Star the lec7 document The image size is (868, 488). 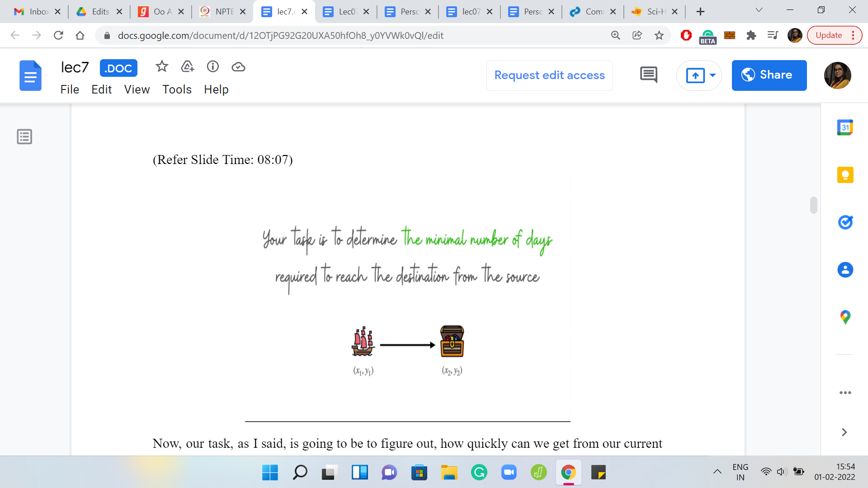pyautogui.click(x=161, y=67)
